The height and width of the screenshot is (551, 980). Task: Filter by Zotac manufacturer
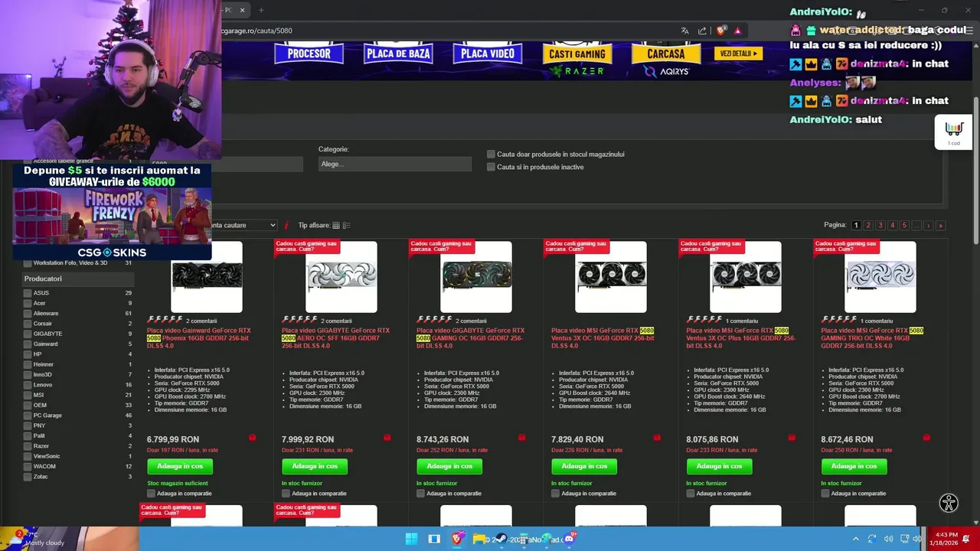[28, 477]
